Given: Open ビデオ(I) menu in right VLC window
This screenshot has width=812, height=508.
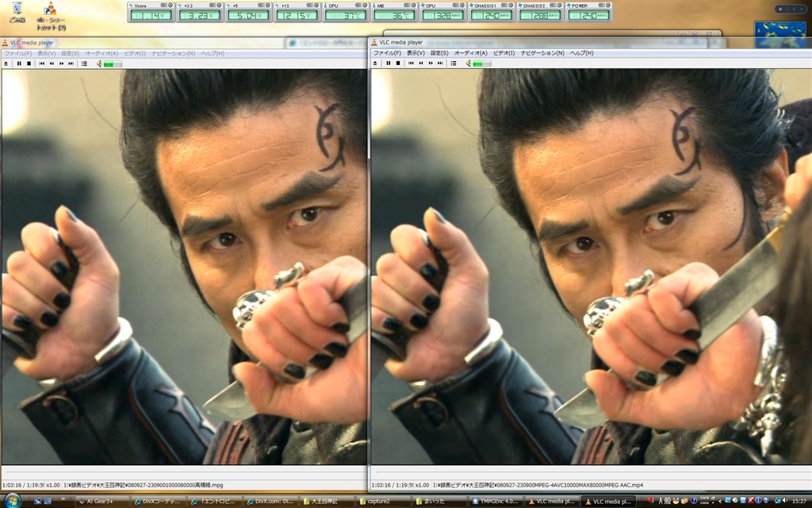Looking at the screenshot, I should pos(504,53).
